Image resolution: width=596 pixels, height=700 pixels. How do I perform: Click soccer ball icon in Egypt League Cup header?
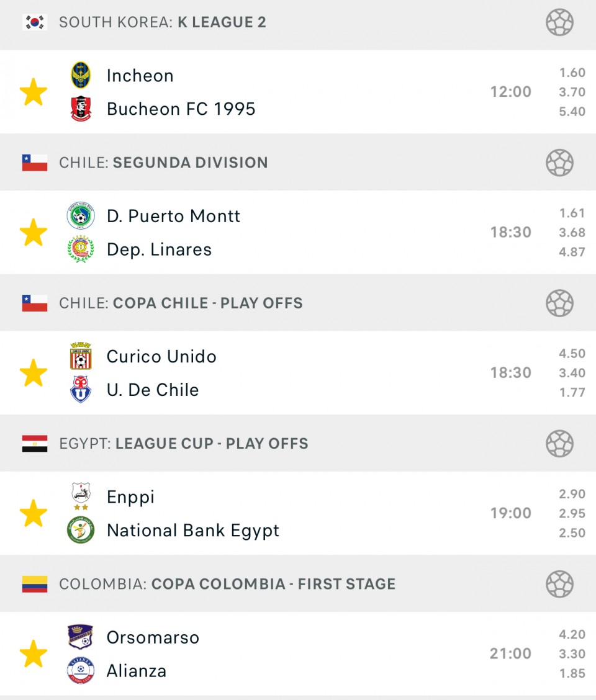559,444
